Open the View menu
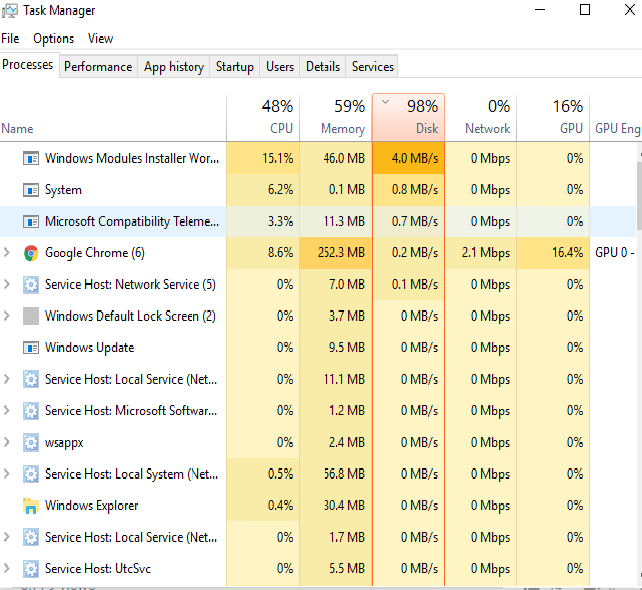This screenshot has height=590, width=642. [100, 39]
